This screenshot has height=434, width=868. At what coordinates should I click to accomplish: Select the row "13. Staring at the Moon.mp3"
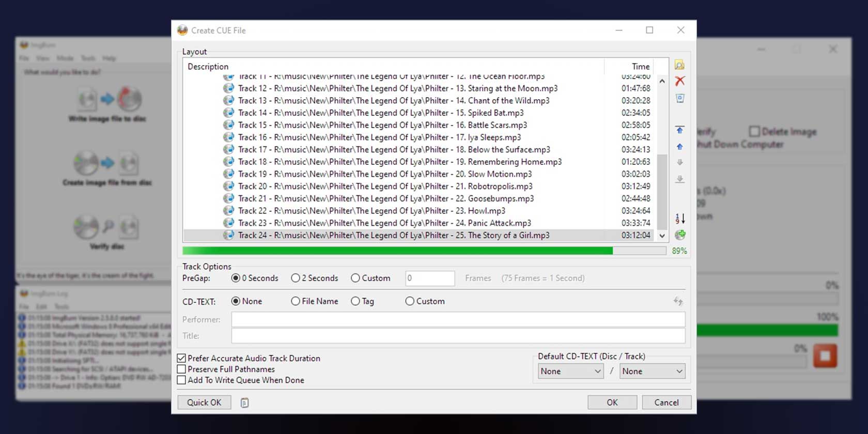[x=420, y=88]
